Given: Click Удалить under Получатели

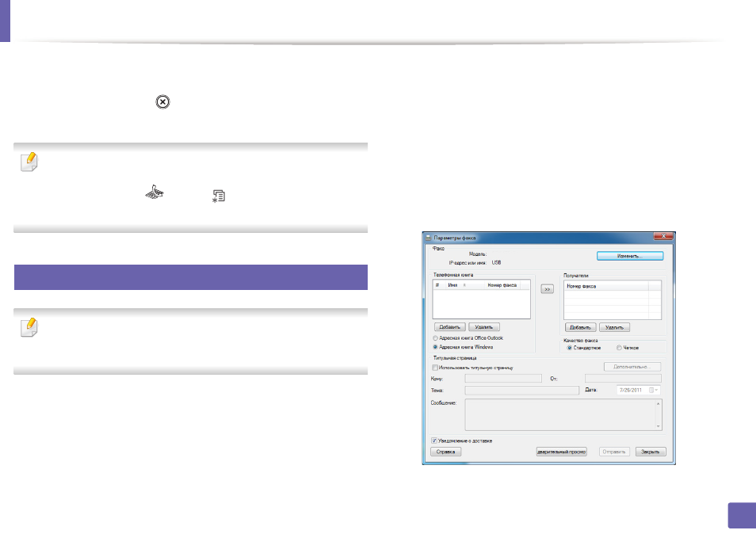Looking at the screenshot, I should click(x=614, y=327).
